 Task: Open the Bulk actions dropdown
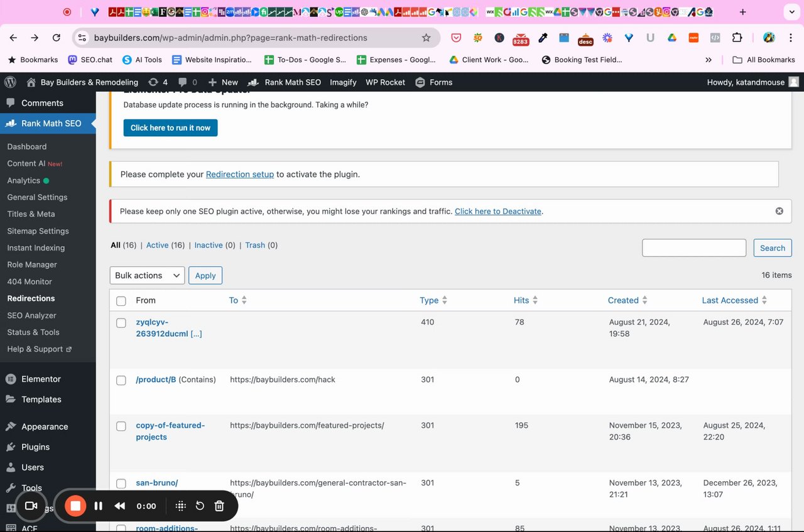pyautogui.click(x=147, y=275)
